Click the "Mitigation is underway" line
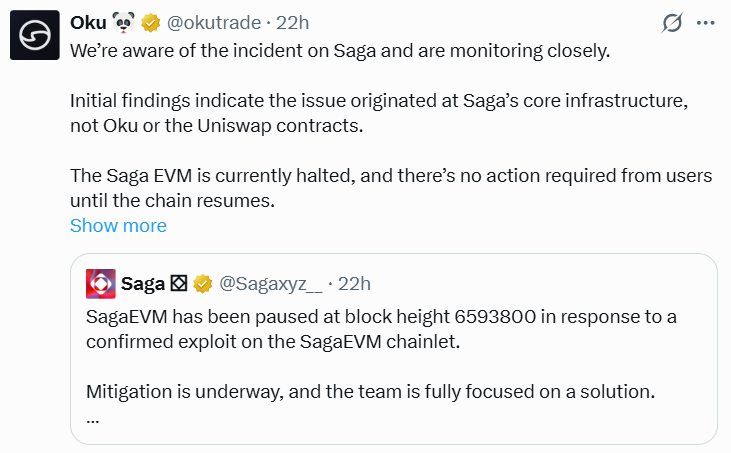731x453 pixels. tap(370, 392)
